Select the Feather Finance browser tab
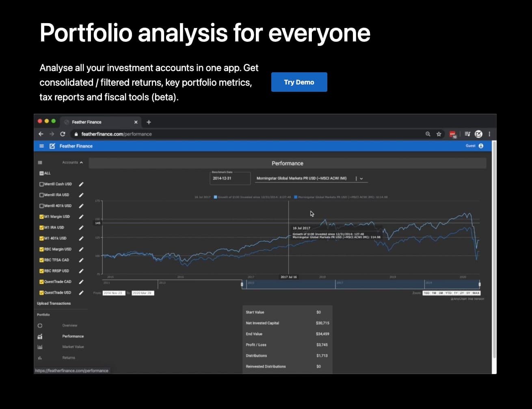 click(102, 122)
